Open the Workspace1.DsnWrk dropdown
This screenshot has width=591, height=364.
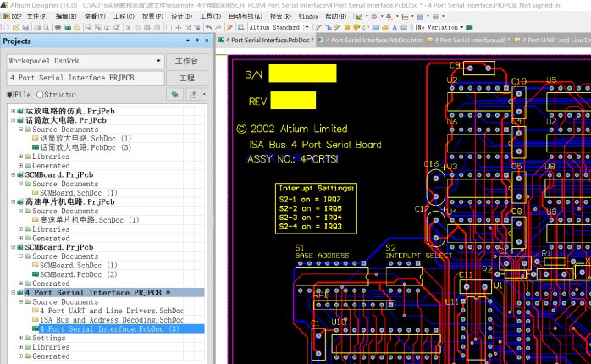click(158, 61)
